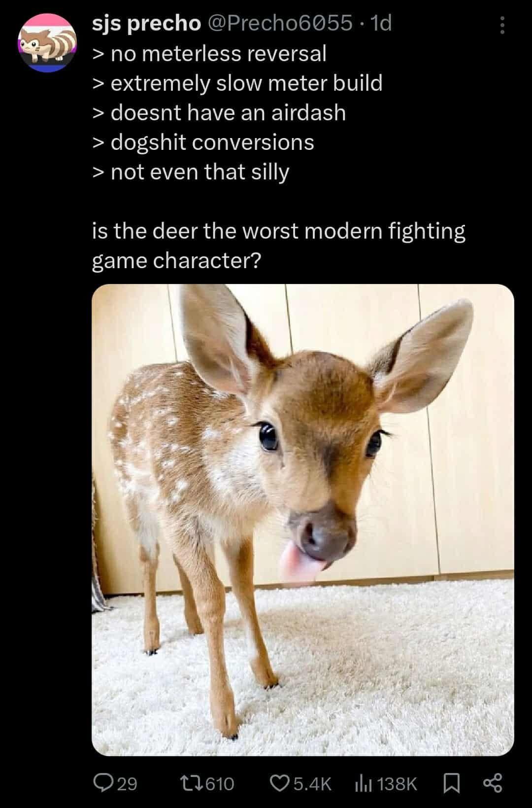This screenshot has height=808, width=532.
Task: Share the tweet using the share icon
Action: click(x=493, y=783)
